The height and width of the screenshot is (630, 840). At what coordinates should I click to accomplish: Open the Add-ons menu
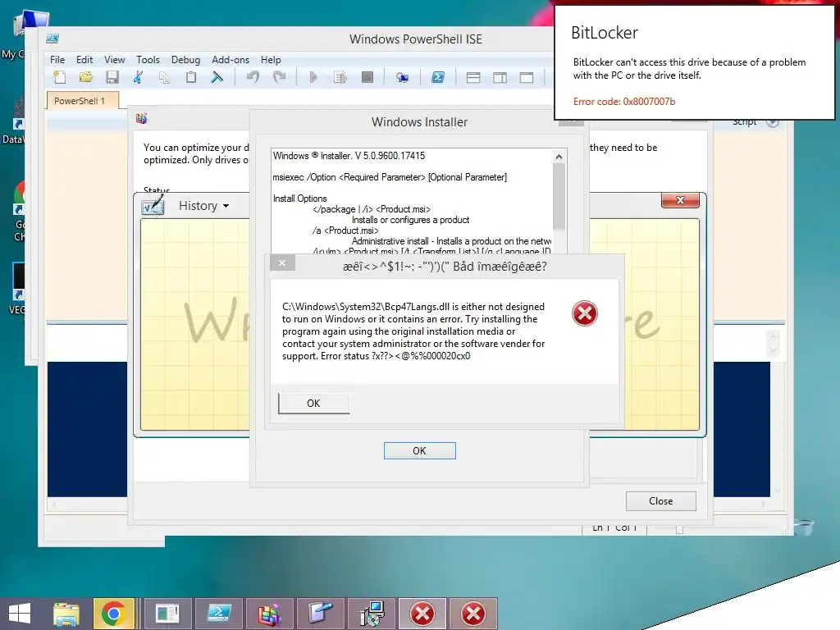[231, 59]
